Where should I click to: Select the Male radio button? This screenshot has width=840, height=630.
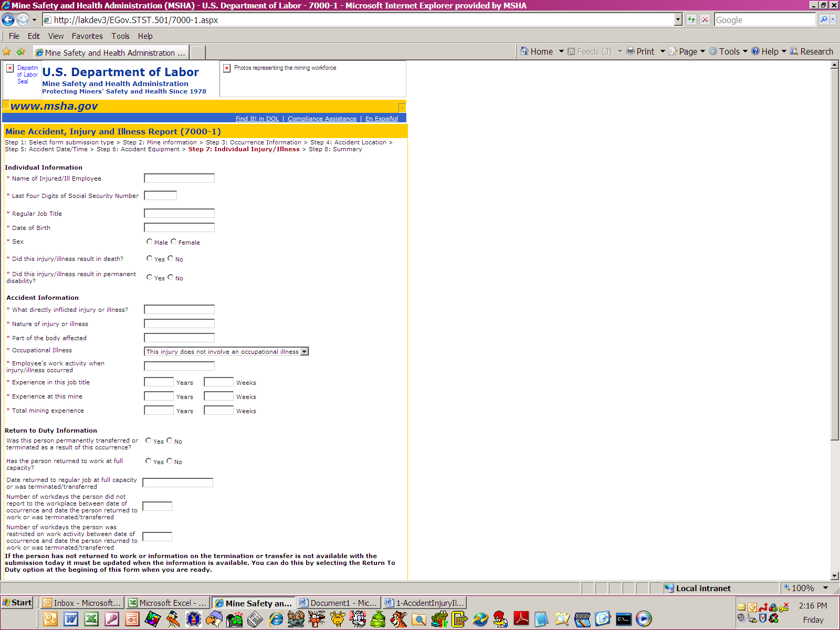pos(150,241)
